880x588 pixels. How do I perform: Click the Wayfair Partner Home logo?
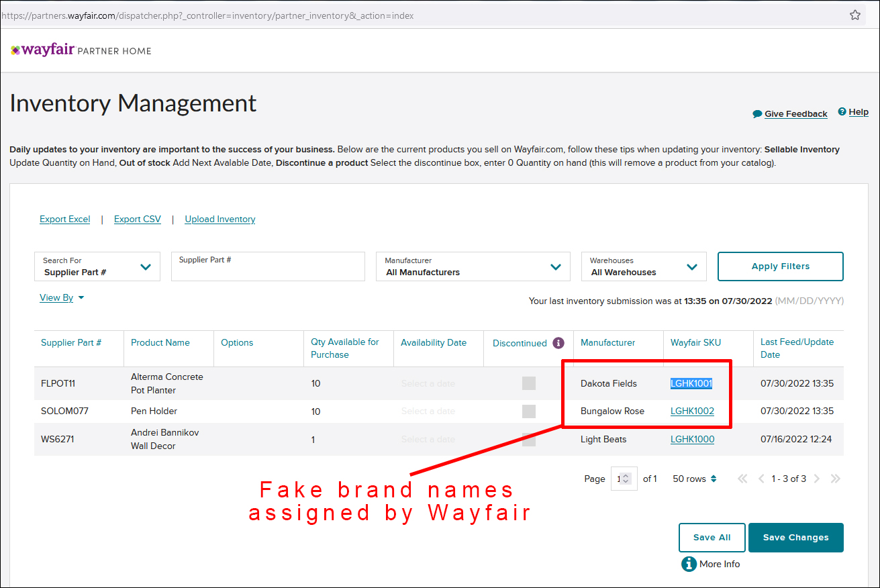(x=80, y=49)
